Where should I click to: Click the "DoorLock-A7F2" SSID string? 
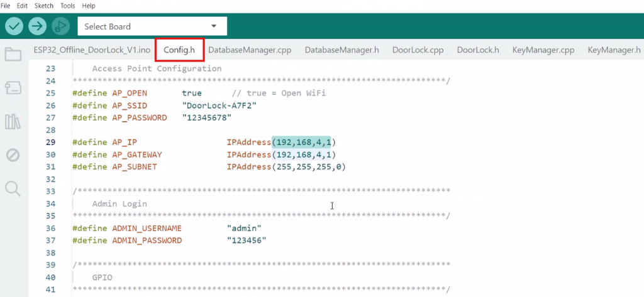[219, 105]
